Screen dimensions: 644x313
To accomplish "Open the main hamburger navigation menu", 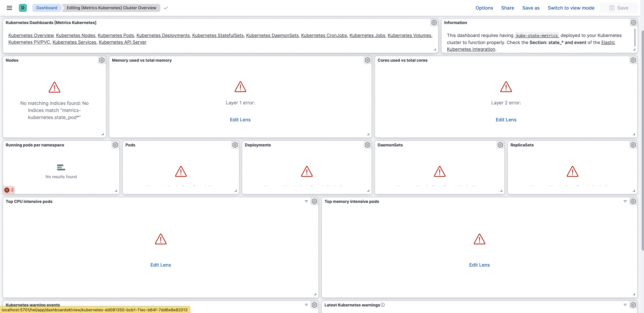I will (x=9, y=8).
